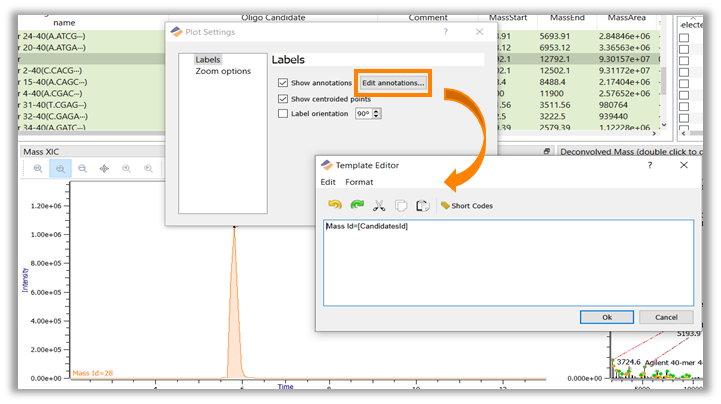721x404 pixels.
Task: Sort by MassEnd column header
Action: (567, 17)
